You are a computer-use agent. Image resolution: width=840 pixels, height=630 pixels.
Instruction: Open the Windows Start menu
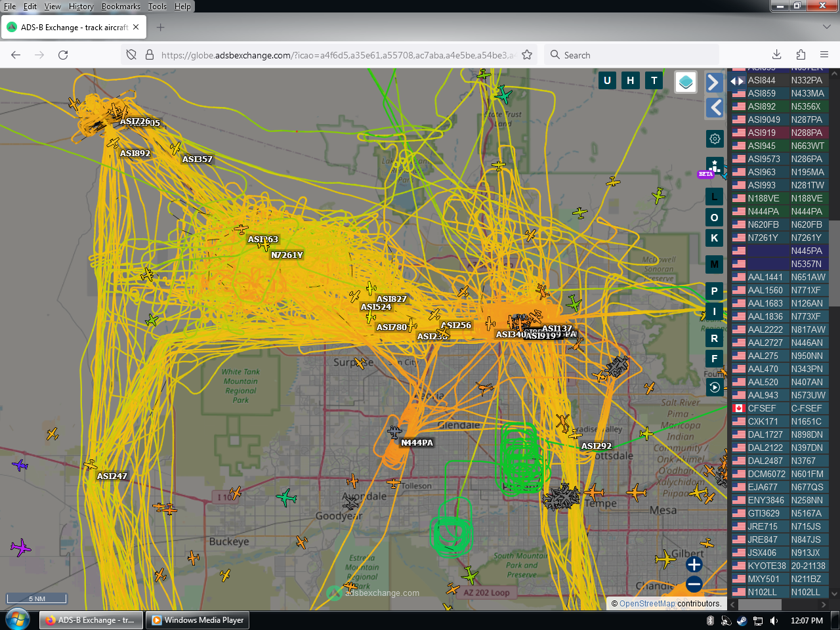(17, 619)
